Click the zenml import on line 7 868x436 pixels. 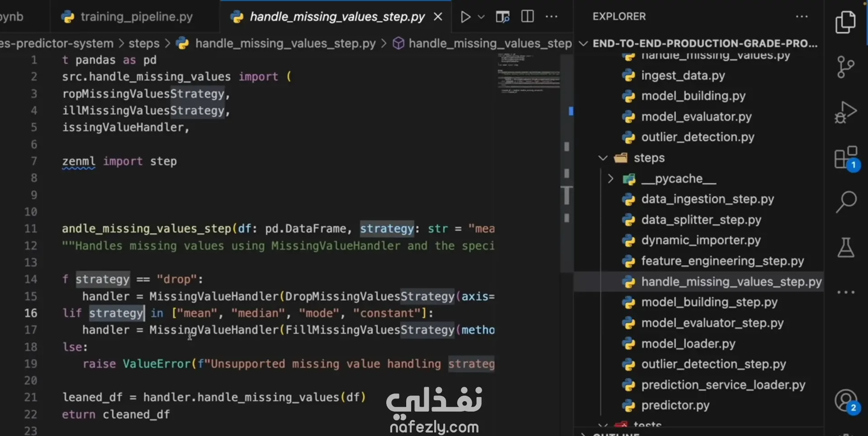(x=79, y=161)
